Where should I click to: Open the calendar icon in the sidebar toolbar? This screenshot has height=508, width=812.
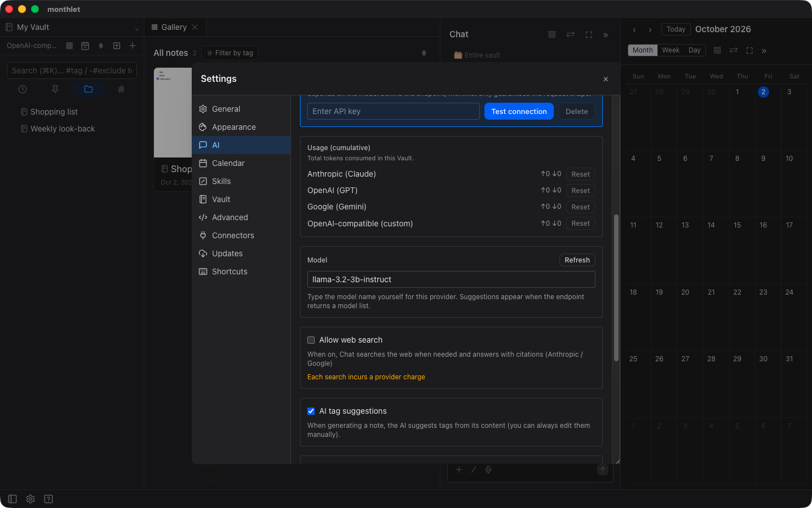click(85, 46)
